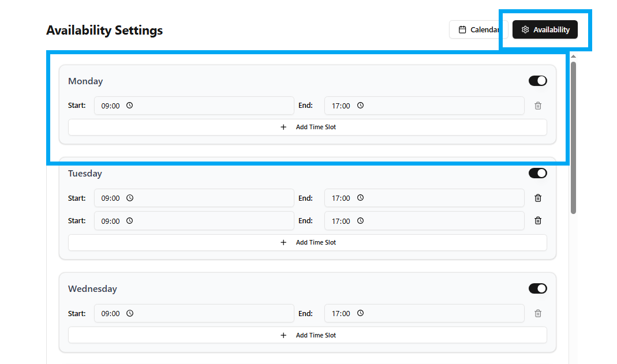Click Tuesday's second start time field

(x=193, y=220)
